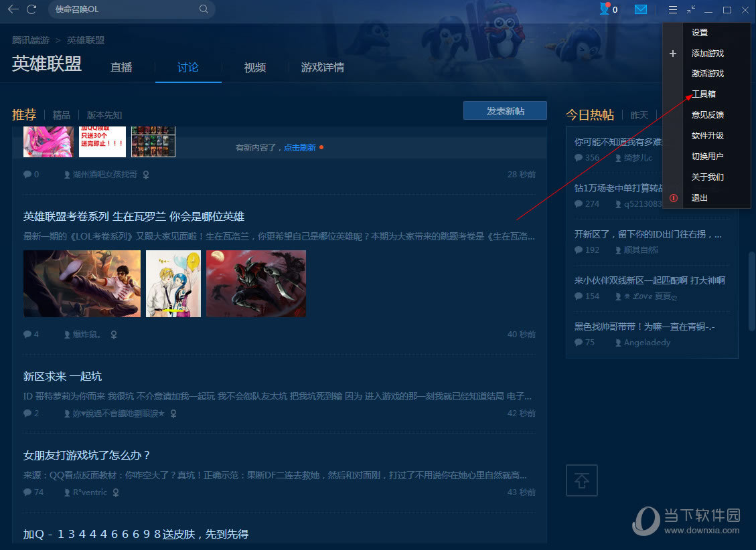This screenshot has width=756, height=550.
Task: Open the user profile notification icon
Action: [x=605, y=9]
